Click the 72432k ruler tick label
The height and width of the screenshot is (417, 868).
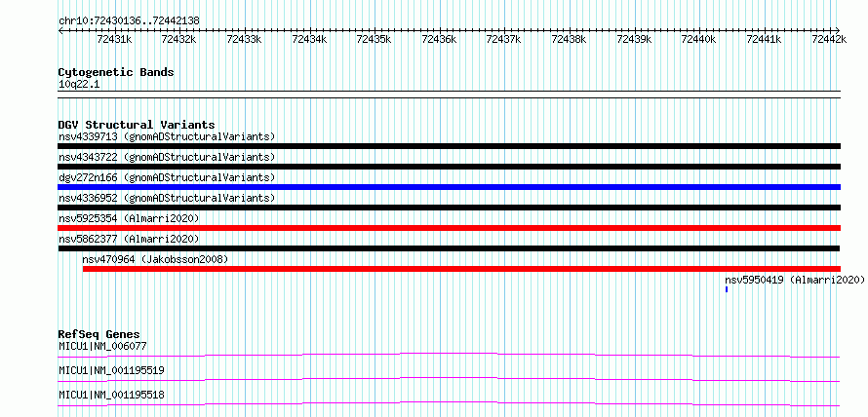pos(178,39)
